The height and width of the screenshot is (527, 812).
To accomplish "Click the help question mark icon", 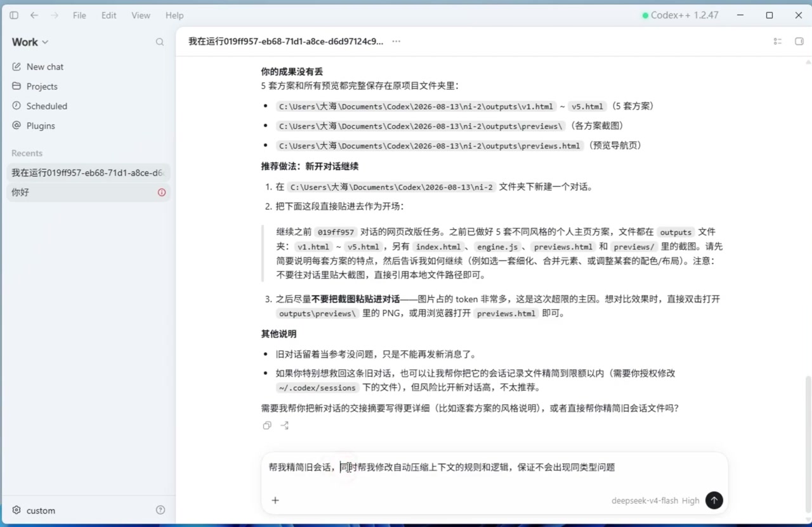I will click(160, 510).
